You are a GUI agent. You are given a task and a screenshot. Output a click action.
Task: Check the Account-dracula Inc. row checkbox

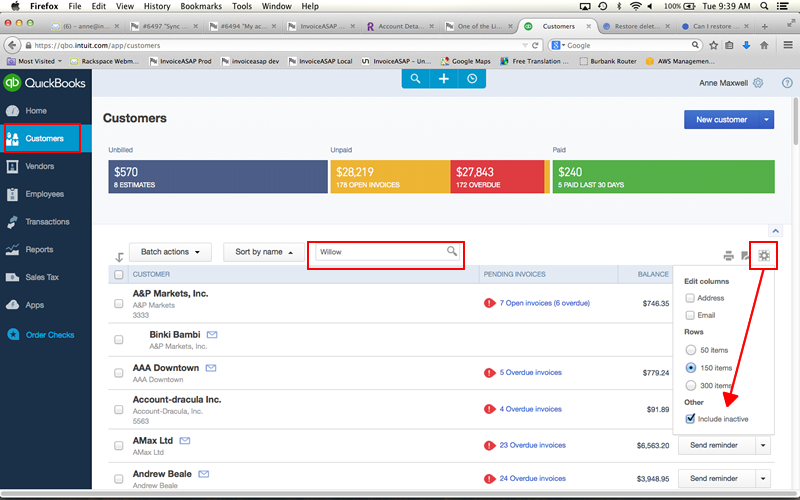tap(119, 410)
